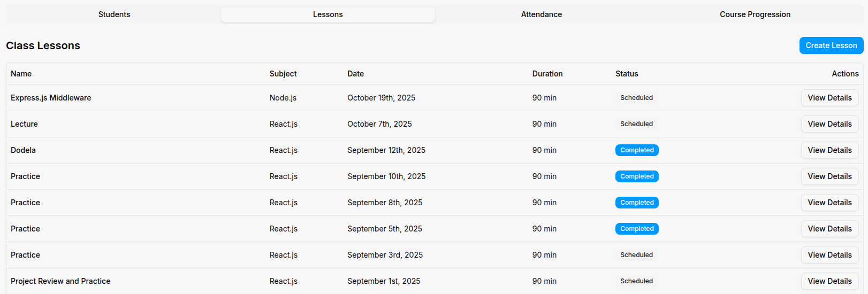Click the Status column header
Image resolution: width=868 pixels, height=294 pixels.
click(x=626, y=74)
